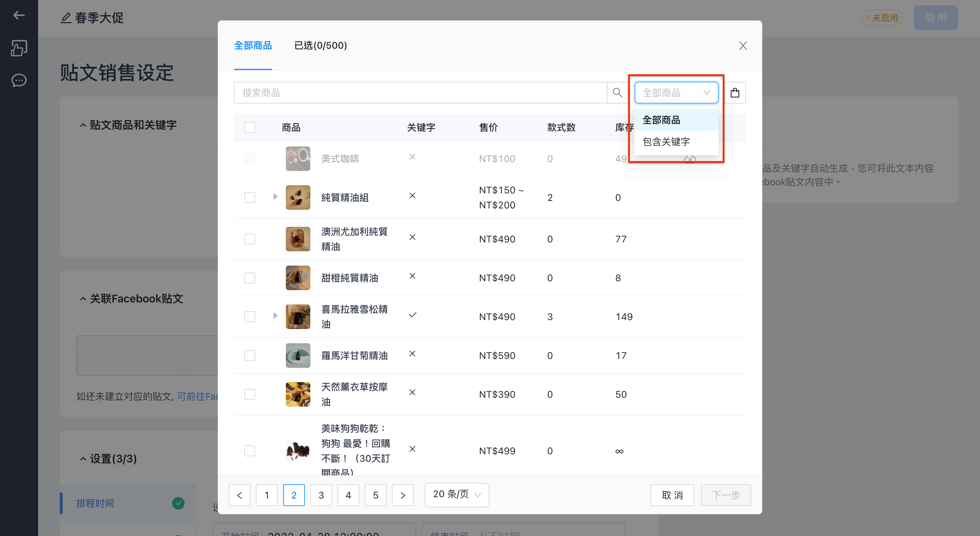The height and width of the screenshot is (536, 980).
Task: Open the 20 条/页 page size dropdown
Action: (457, 495)
